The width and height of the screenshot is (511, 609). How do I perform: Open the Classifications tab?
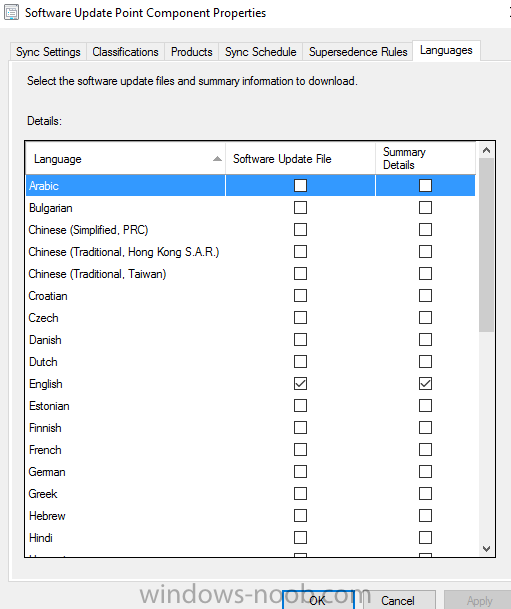125,52
